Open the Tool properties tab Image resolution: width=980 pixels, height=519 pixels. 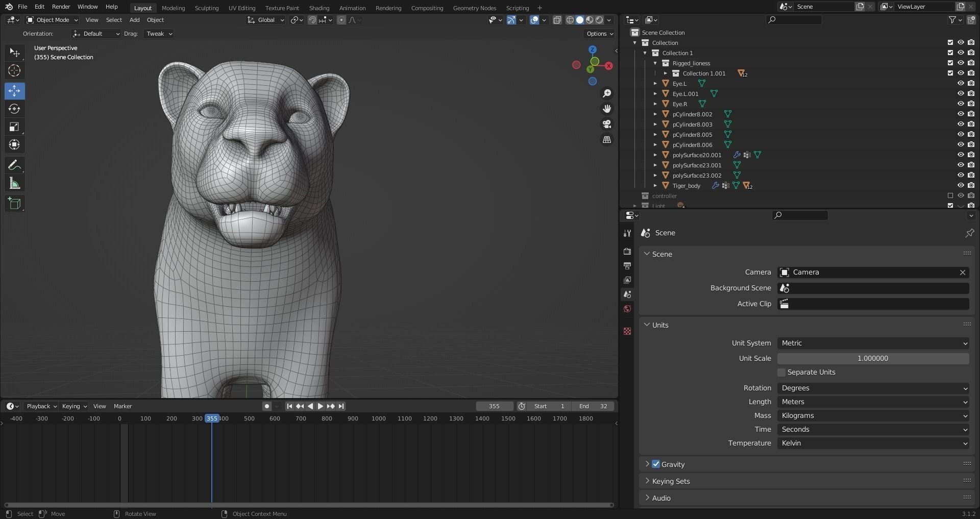(x=627, y=233)
